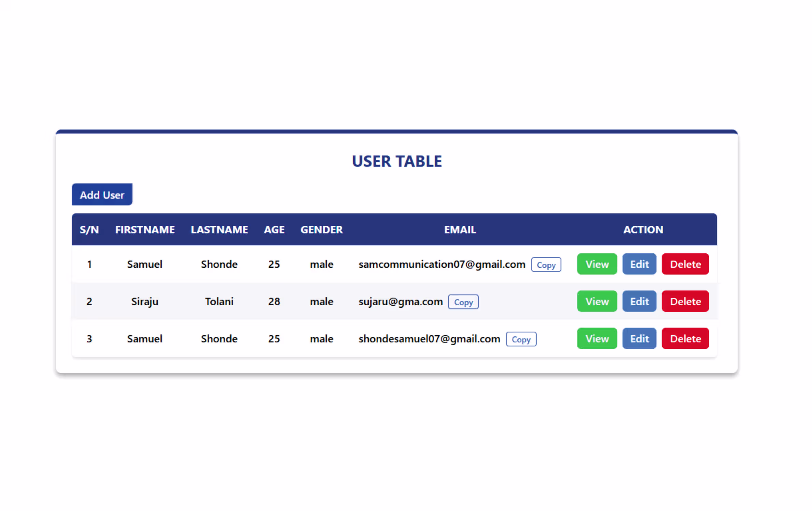This screenshot has height=511, width=812.
Task: Click the age value 28
Action: [274, 302]
